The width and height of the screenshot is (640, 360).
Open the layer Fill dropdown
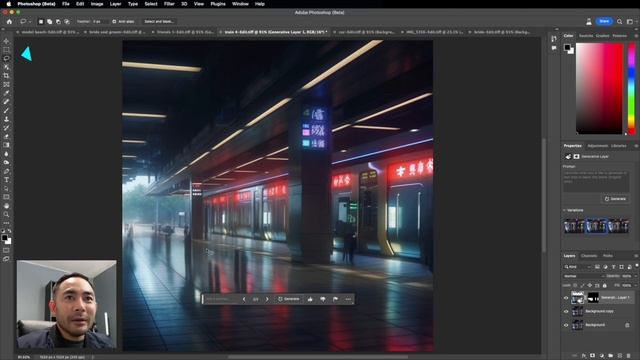point(636,285)
